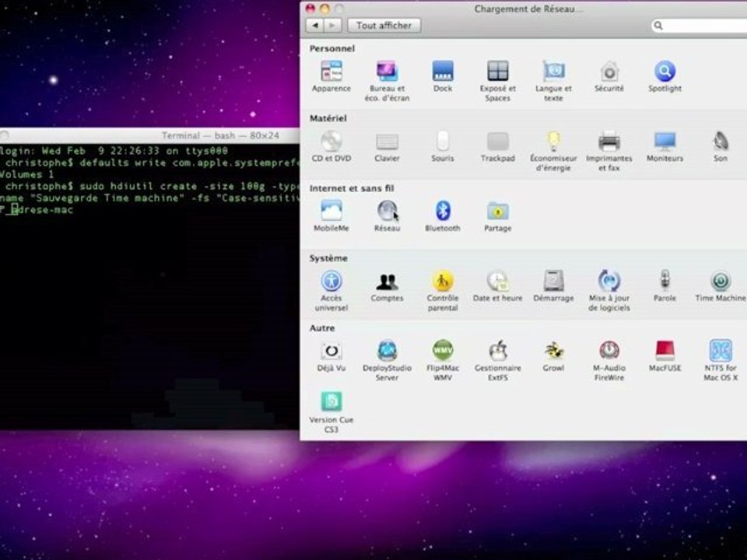The height and width of the screenshot is (560, 747).
Task: Open the Growl preference pane
Action: click(x=553, y=356)
